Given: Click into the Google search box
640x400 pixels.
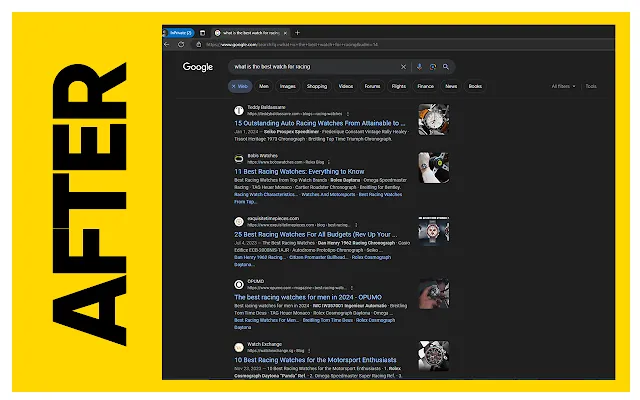Looking at the screenshot, I should (314, 67).
